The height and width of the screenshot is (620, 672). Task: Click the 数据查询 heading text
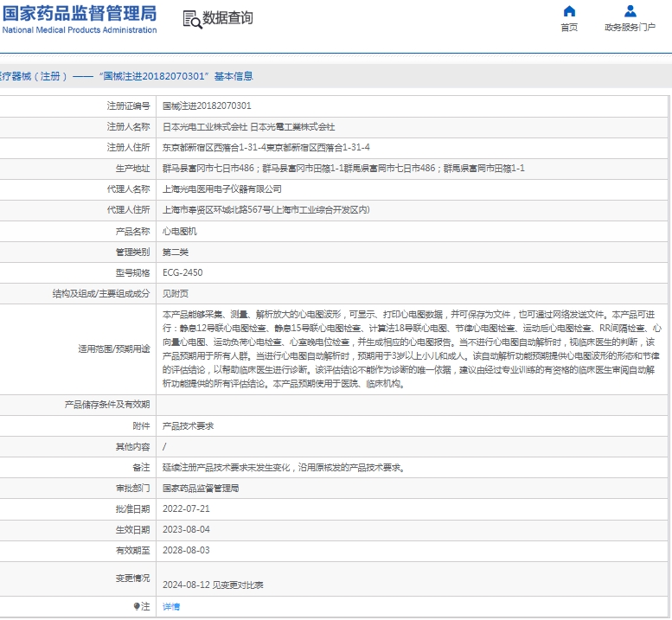point(227,18)
